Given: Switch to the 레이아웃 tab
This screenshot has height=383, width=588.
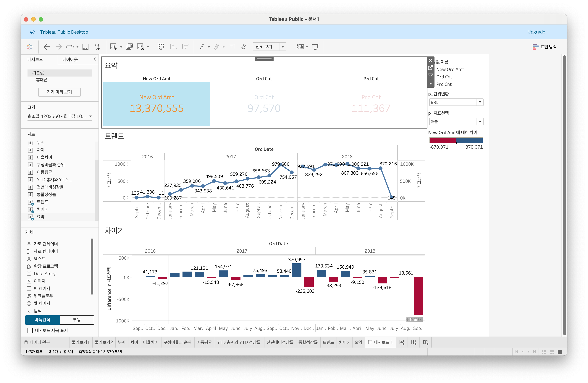Looking at the screenshot, I should (70, 59).
